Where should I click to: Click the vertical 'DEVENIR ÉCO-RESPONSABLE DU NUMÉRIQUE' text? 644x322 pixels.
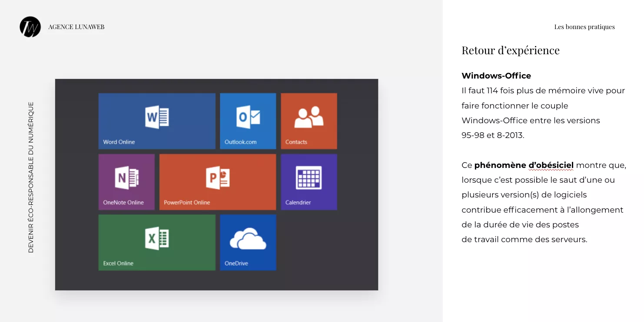(31, 177)
